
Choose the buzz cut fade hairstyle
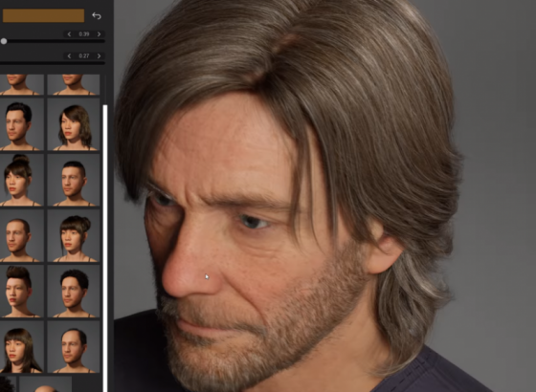click(x=74, y=181)
